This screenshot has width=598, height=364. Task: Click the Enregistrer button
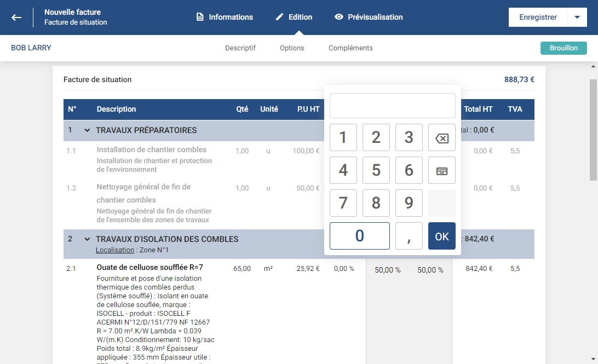[x=538, y=18]
